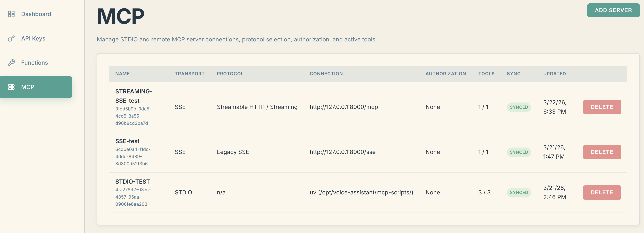This screenshot has height=233, width=644.
Task: Click the SYNCED badge for SSE-test
Action: click(519, 152)
